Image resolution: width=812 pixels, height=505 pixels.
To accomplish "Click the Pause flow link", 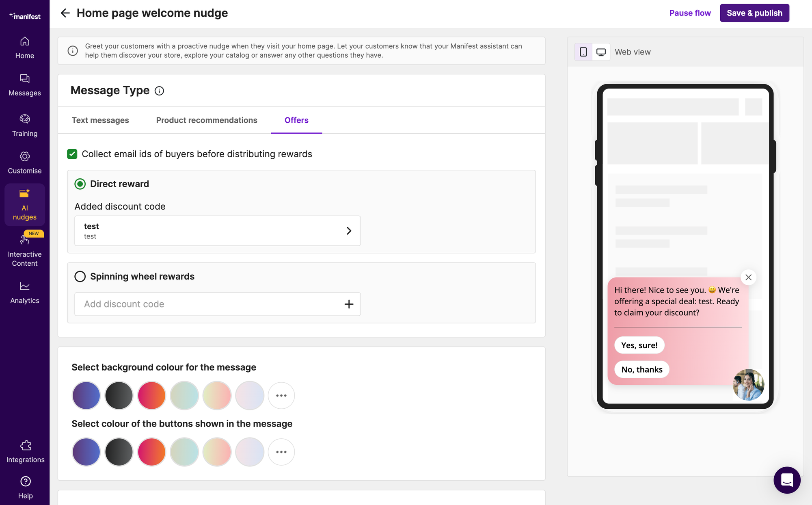I will click(690, 13).
